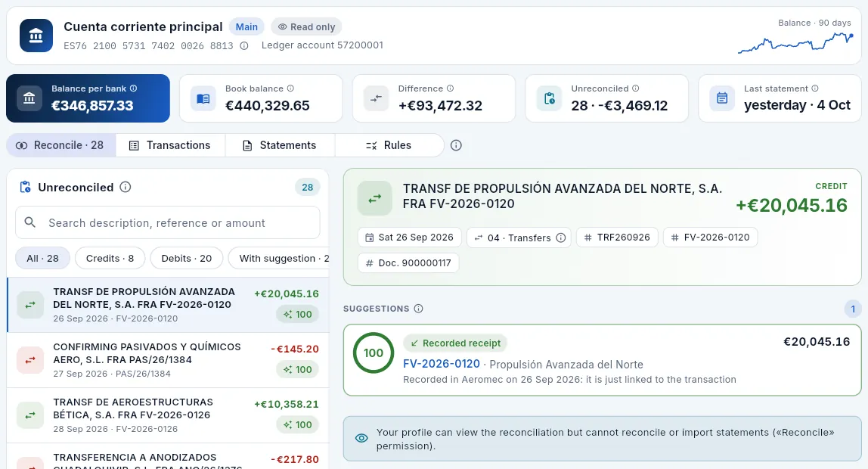Click the Difference info icon
This screenshot has width=868, height=469.
[x=450, y=89]
